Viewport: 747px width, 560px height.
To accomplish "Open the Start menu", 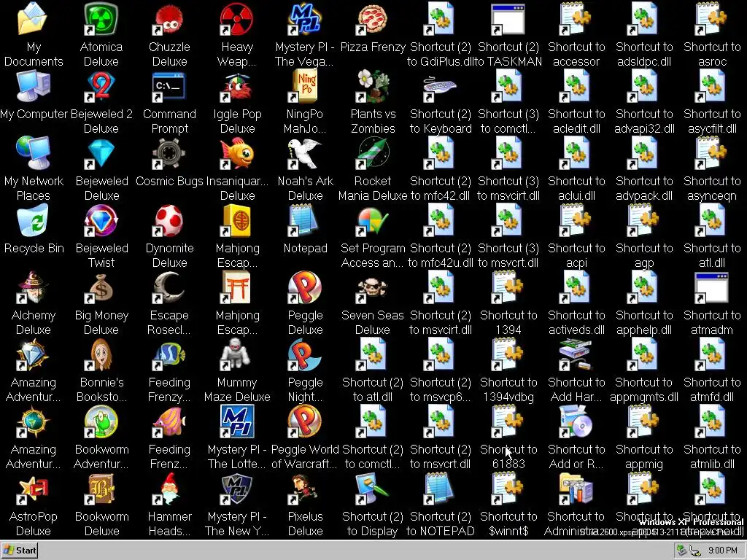I will [x=20, y=551].
